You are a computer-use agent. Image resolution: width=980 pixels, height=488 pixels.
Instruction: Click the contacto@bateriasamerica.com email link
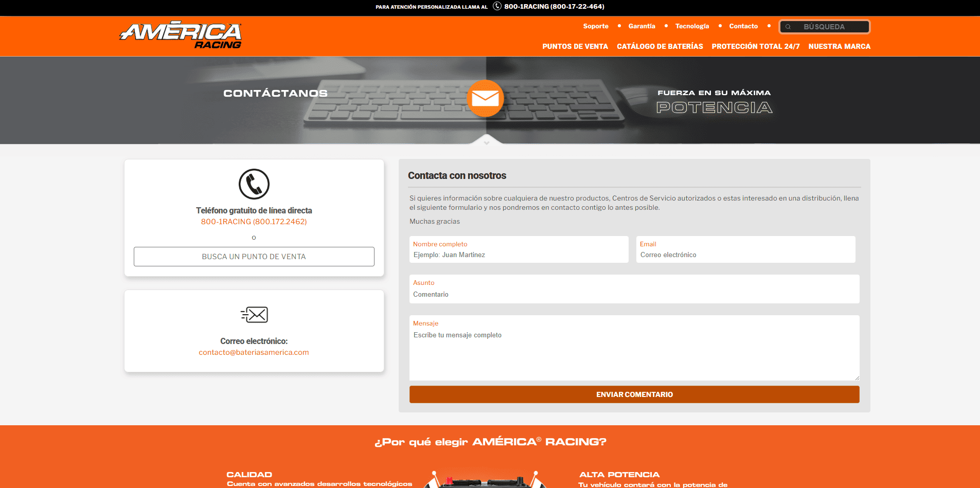[x=254, y=352]
